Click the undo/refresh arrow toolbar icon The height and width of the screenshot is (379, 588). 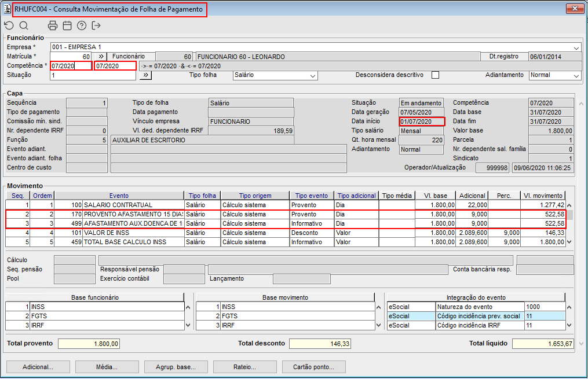click(x=9, y=25)
